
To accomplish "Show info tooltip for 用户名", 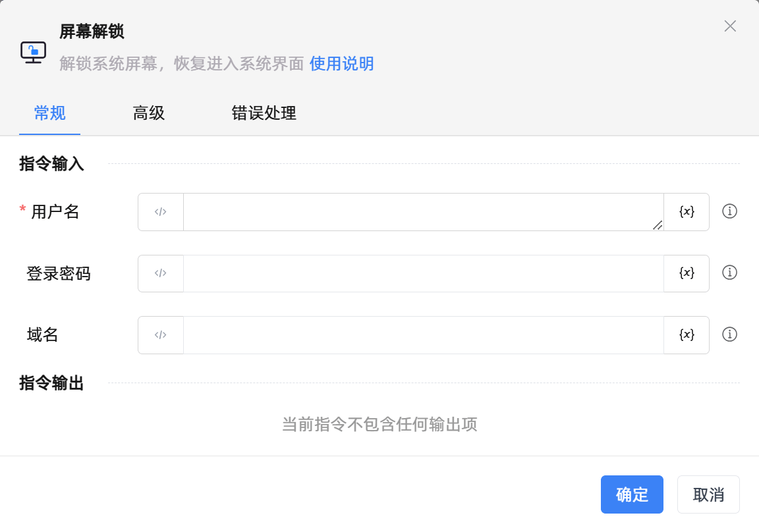I will coord(729,211).
